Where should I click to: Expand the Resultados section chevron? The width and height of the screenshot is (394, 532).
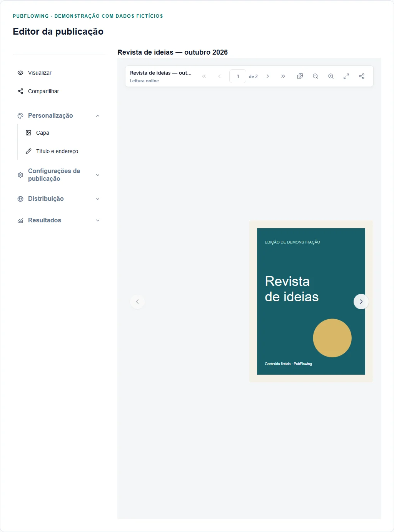tap(98, 220)
